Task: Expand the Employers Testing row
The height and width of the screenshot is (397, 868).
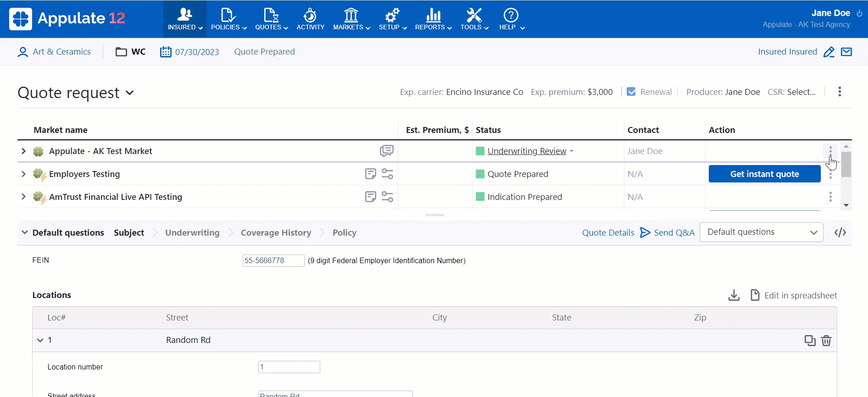Action: pos(23,174)
